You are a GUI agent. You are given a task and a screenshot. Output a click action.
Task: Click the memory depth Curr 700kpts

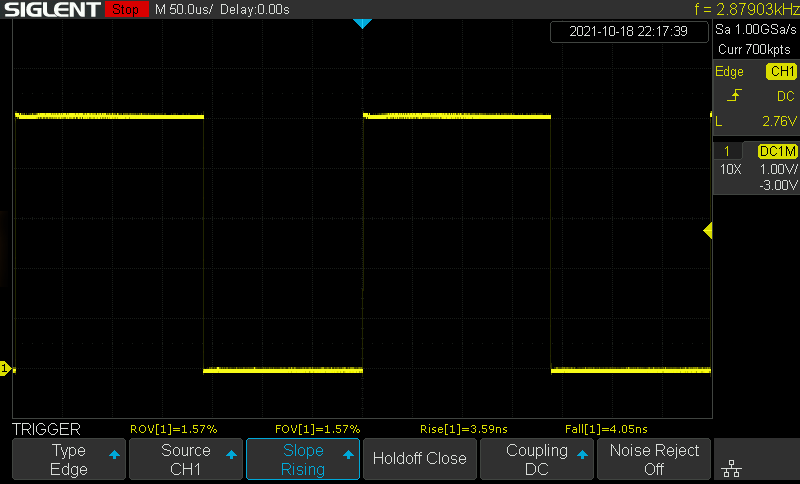pyautogui.click(x=754, y=49)
